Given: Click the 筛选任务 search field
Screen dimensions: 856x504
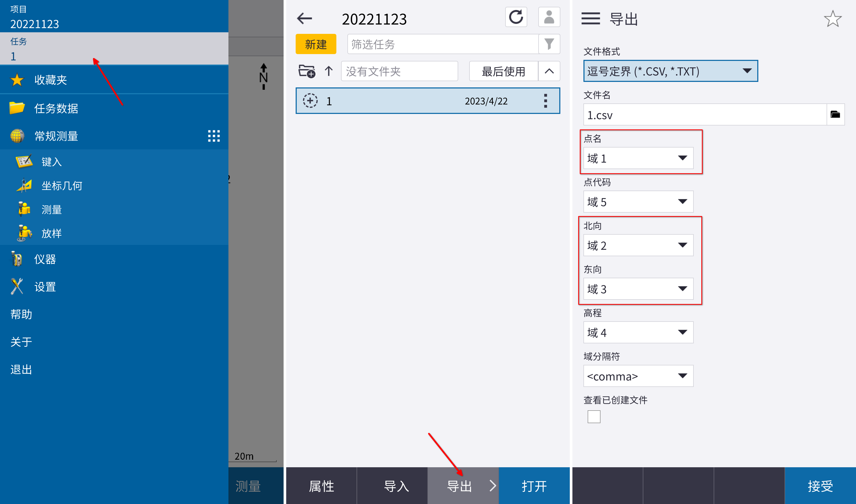Looking at the screenshot, I should tap(442, 44).
